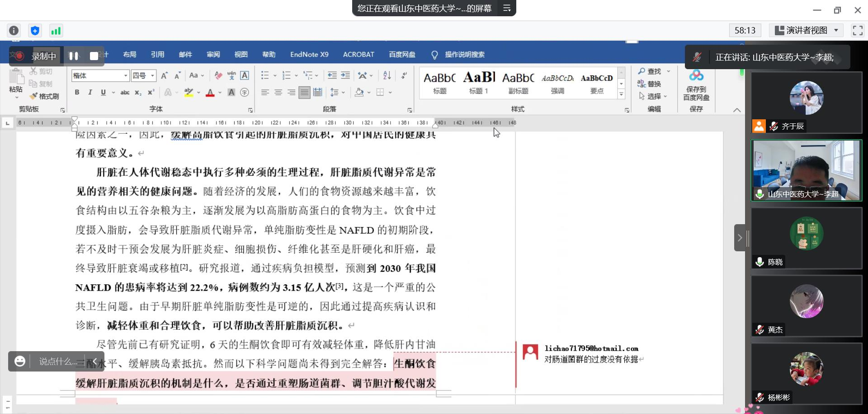Screen dimensions: 868x414
Task: Toggle Bold formatting in Font group
Action: (77, 92)
